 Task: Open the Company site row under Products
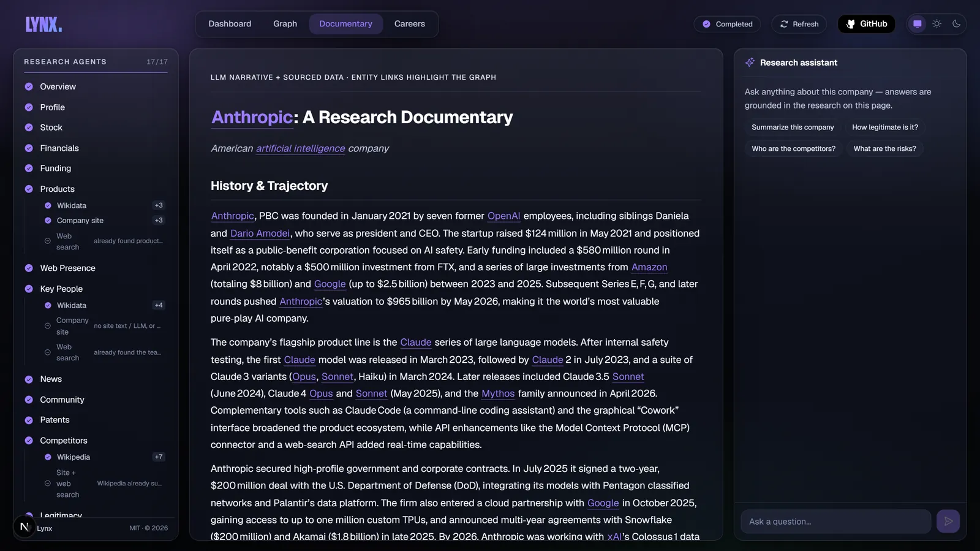click(x=104, y=220)
